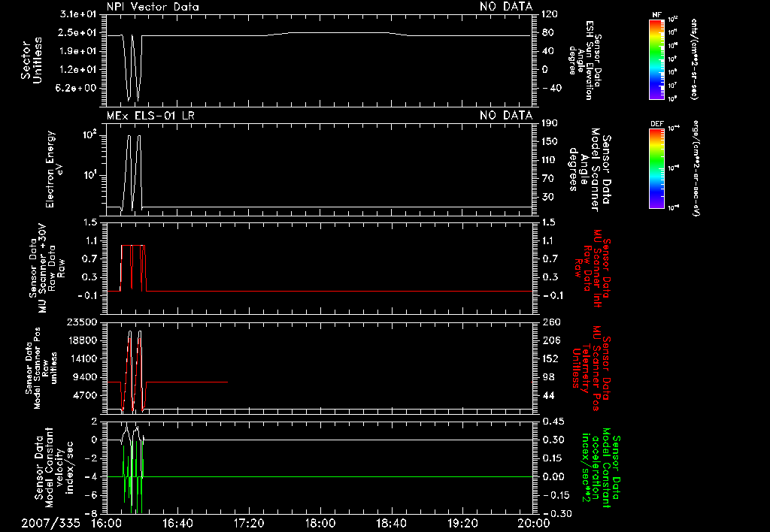
Task: Click the '0.45' acceleration tick value
Action: 553,422
